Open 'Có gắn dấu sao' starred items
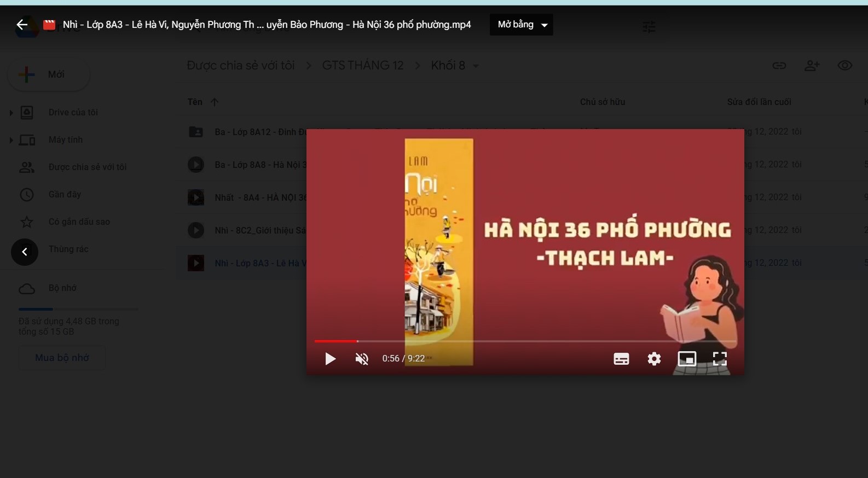The image size is (868, 478). [79, 221]
